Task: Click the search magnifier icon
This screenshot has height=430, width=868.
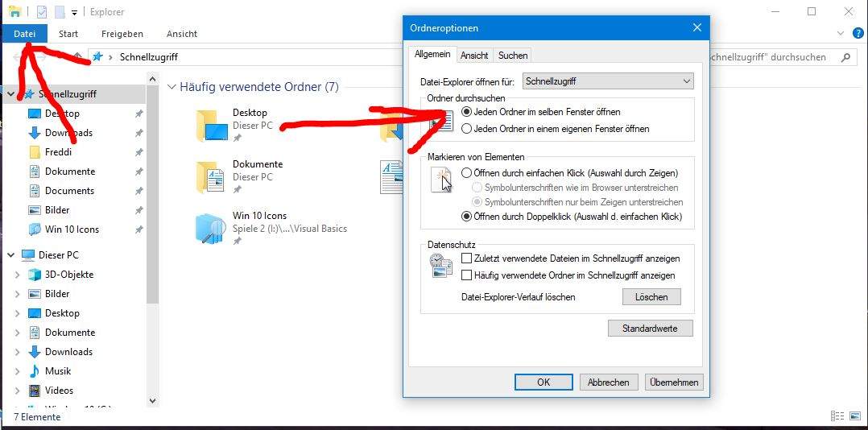Action: (x=845, y=57)
